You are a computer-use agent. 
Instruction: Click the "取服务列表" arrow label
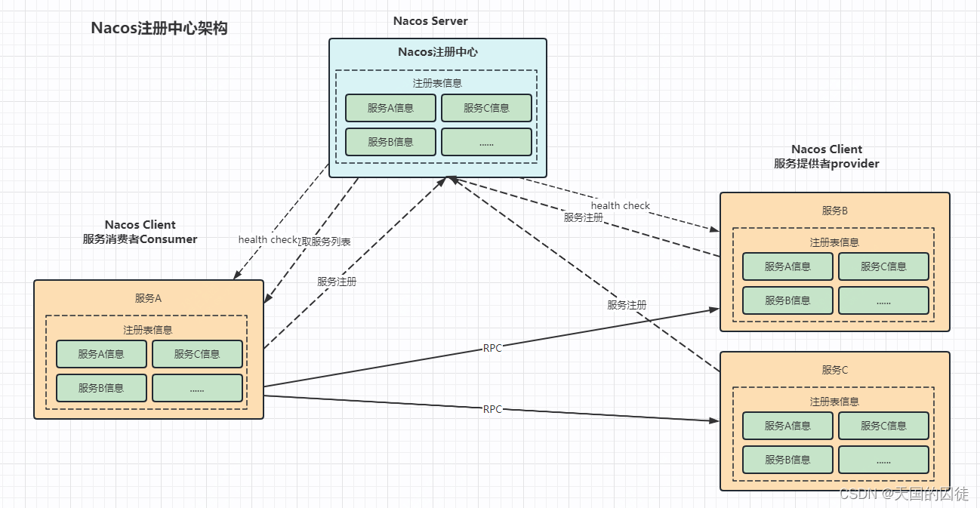326,242
